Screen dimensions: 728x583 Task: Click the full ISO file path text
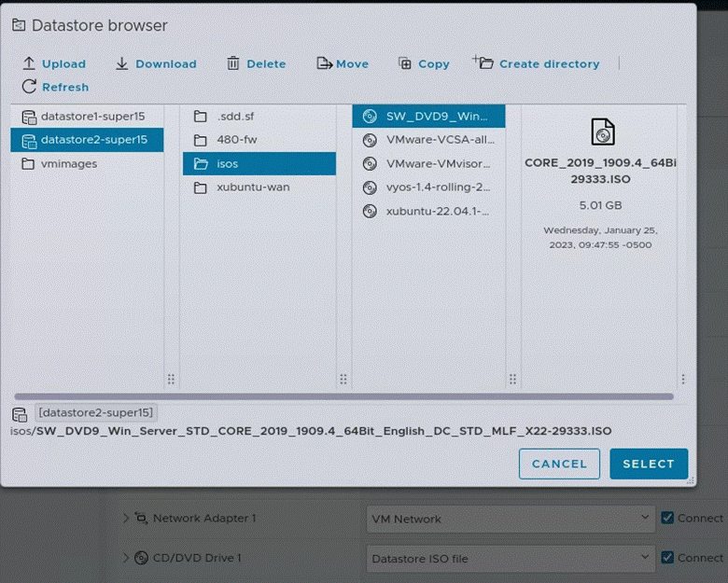(x=311, y=431)
